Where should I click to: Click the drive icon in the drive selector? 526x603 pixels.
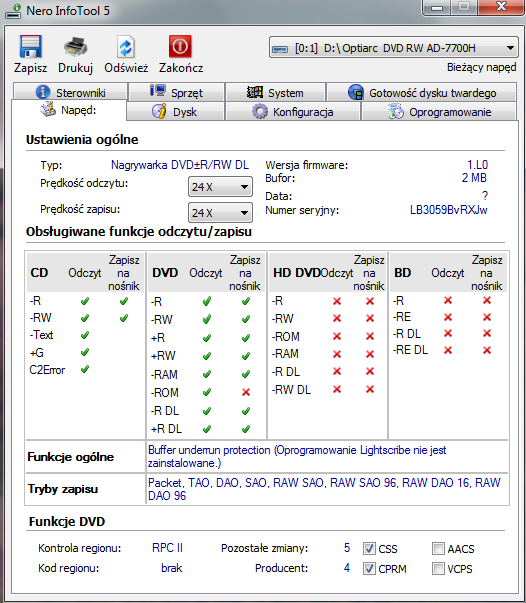[x=280, y=49]
